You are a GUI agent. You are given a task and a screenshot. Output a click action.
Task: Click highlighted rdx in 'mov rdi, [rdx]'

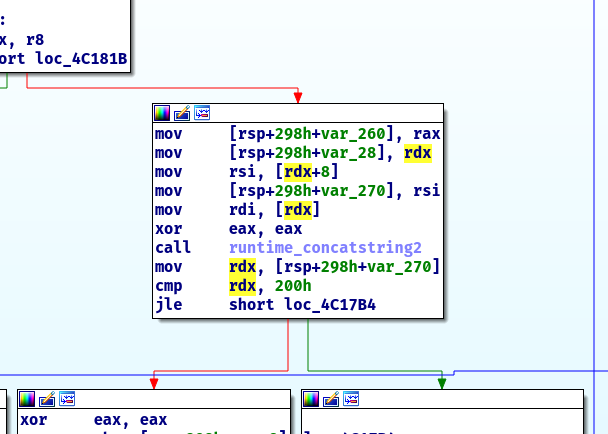[x=298, y=210]
